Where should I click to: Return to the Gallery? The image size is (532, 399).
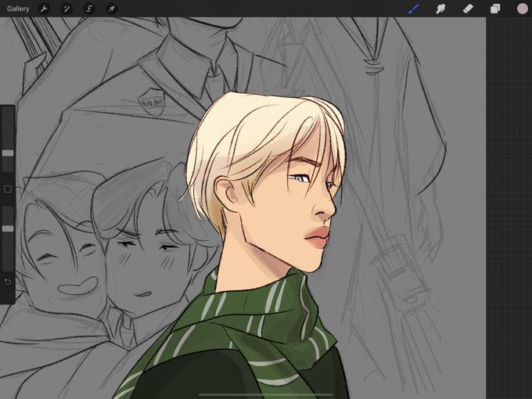pos(18,9)
